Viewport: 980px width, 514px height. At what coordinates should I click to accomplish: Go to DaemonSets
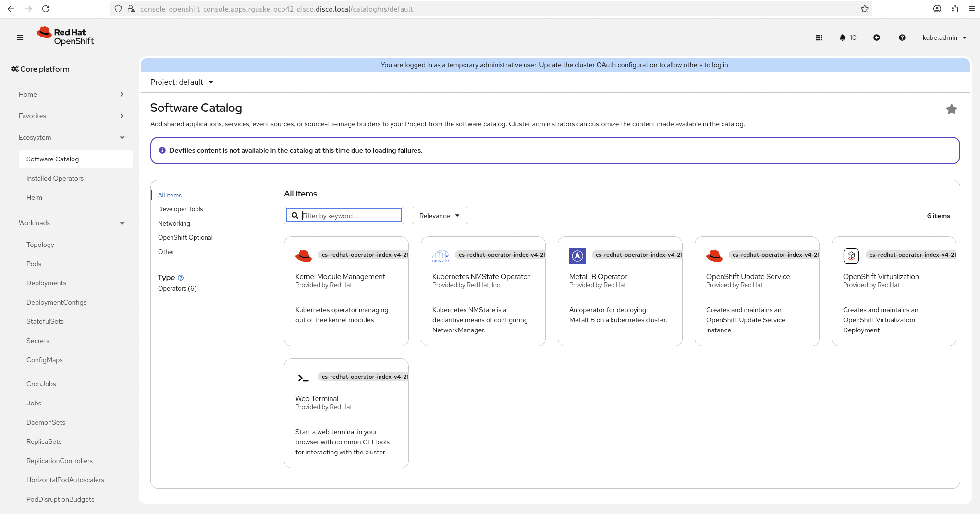46,422
